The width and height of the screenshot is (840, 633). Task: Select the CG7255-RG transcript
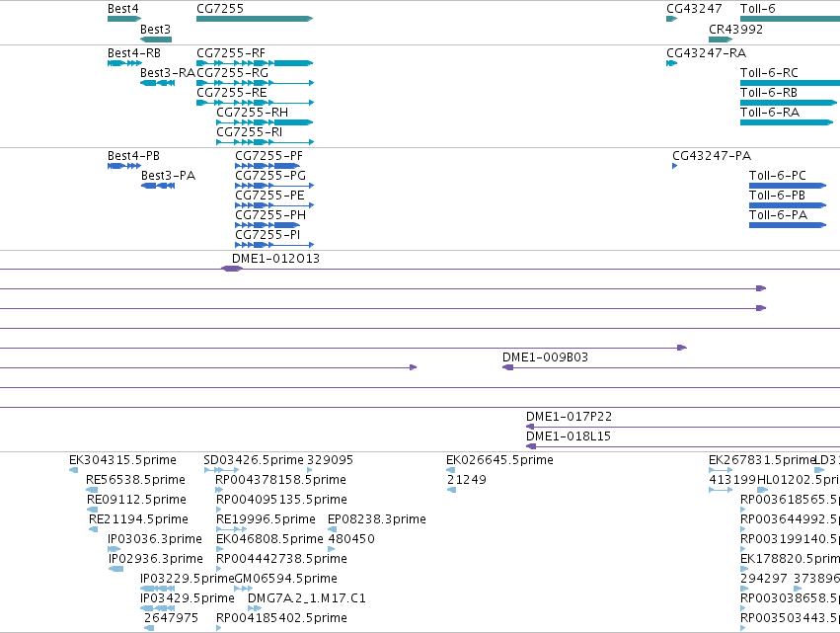(255, 83)
